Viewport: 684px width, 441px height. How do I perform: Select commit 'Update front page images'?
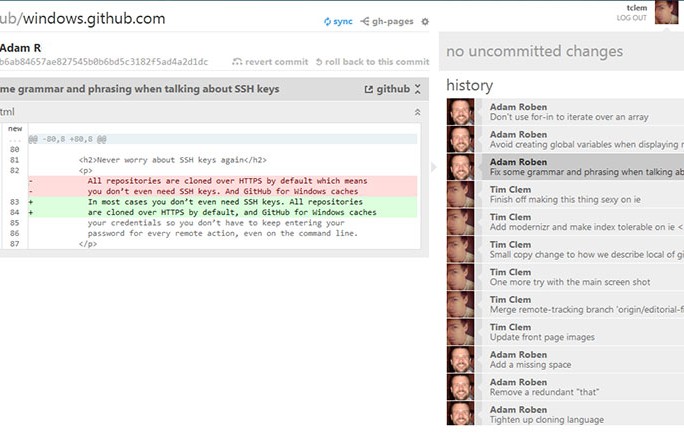[x=565, y=332]
